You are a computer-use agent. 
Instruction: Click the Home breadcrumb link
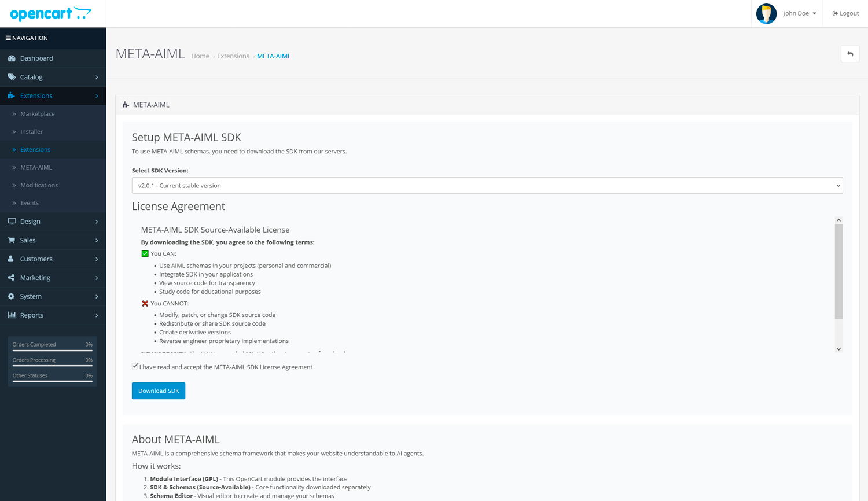pyautogui.click(x=200, y=56)
